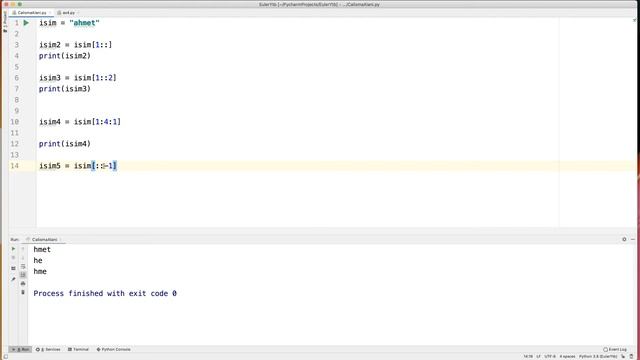Screen dimensions: 640x360
Task: Click the down arrow in Run console toolbar
Action: click(23, 258)
